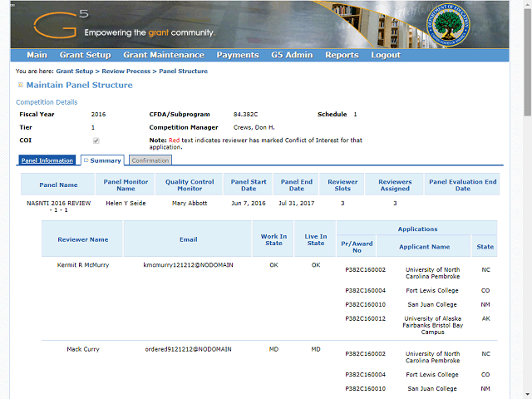The image size is (532, 399).
Task: Open the Confirmation tab
Action: pyautogui.click(x=150, y=160)
